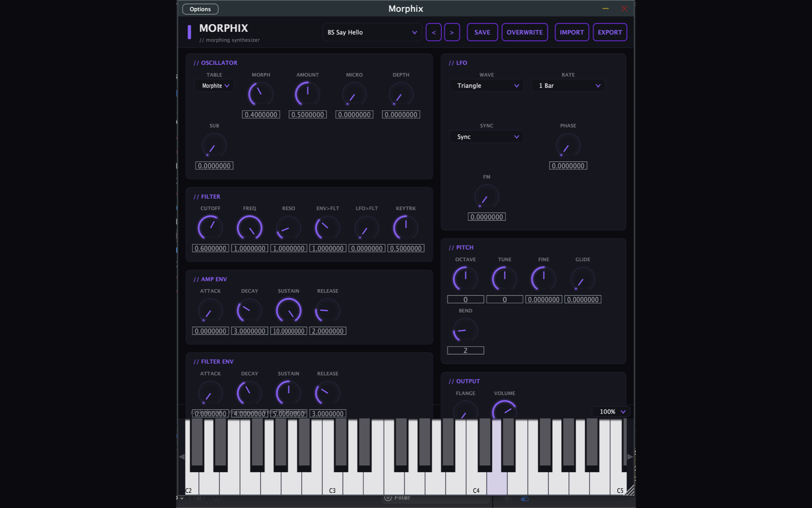Click the output VOLUME knob

point(504,409)
